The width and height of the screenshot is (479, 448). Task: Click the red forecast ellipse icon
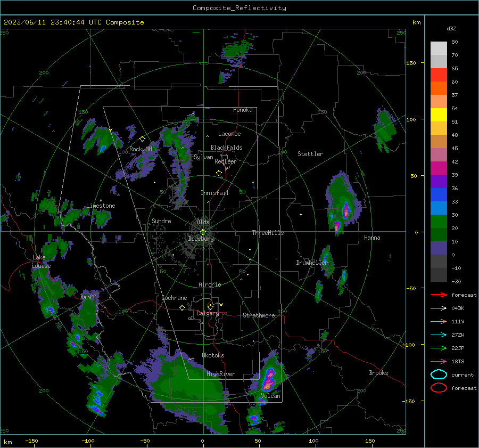(439, 388)
